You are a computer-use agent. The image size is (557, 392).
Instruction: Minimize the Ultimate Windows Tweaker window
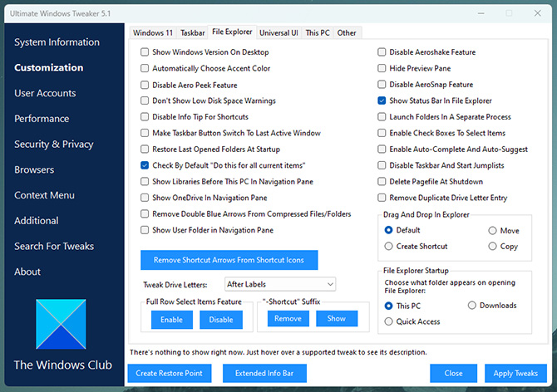(x=481, y=13)
